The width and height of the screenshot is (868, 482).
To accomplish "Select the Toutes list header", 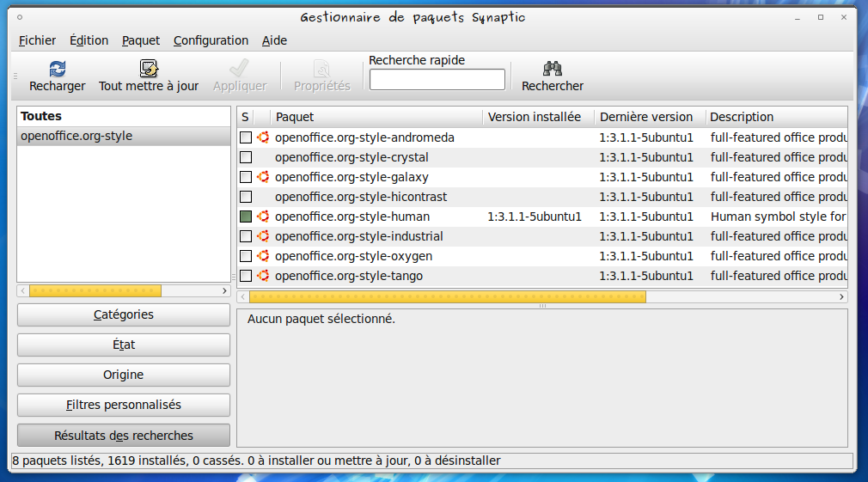I will 124,116.
